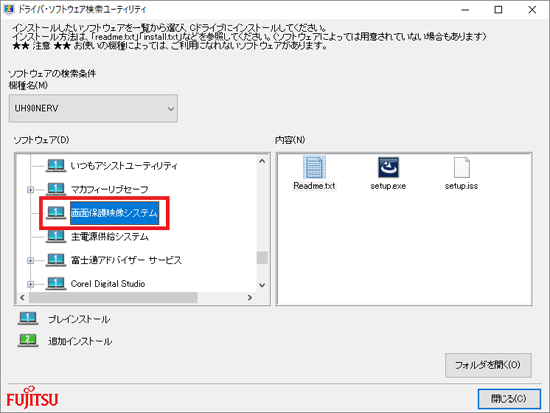The height and width of the screenshot is (413, 550).
Task: Select 富士通アドバイザー サービス in the list
Action: [x=126, y=260]
